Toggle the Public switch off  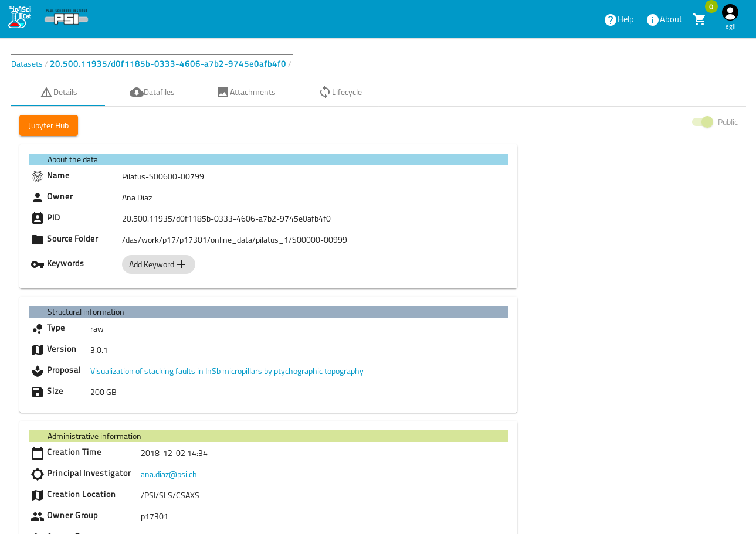point(702,122)
